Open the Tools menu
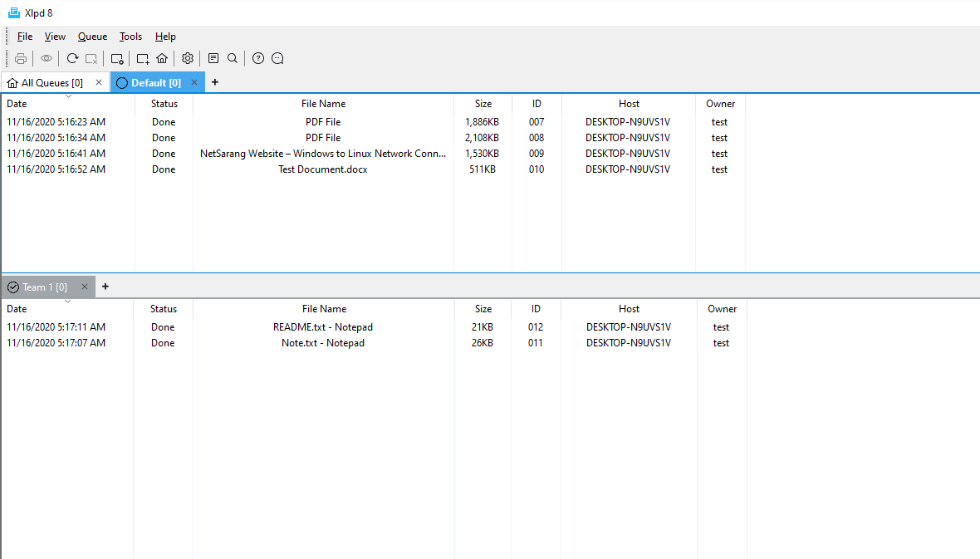This screenshot has width=980, height=559. [130, 37]
